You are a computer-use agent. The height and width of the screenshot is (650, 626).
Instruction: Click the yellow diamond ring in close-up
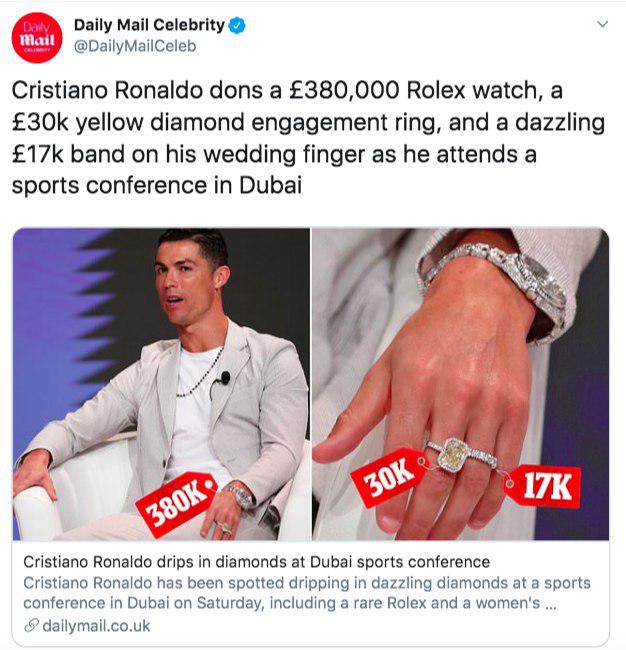click(x=454, y=455)
